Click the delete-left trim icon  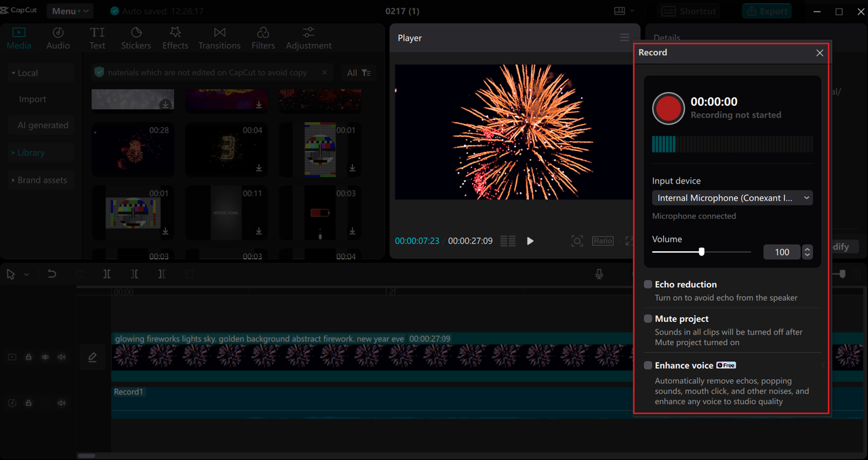pos(135,274)
